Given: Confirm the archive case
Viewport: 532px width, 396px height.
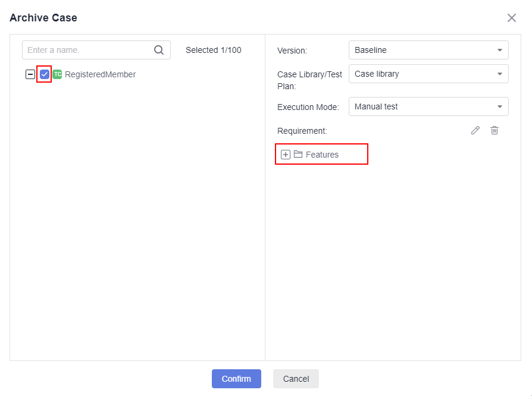Looking at the screenshot, I should [x=236, y=379].
